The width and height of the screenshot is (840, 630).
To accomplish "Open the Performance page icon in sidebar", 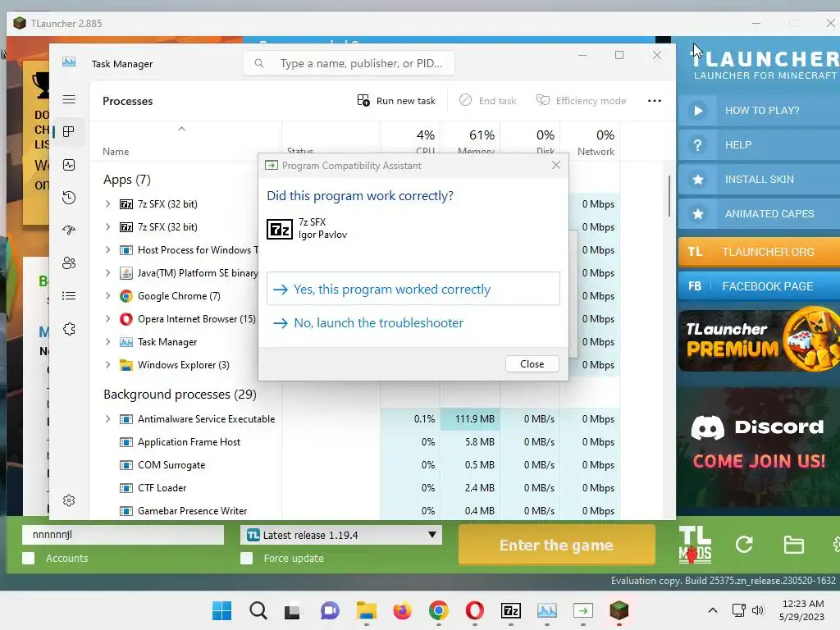I will pyautogui.click(x=69, y=165).
